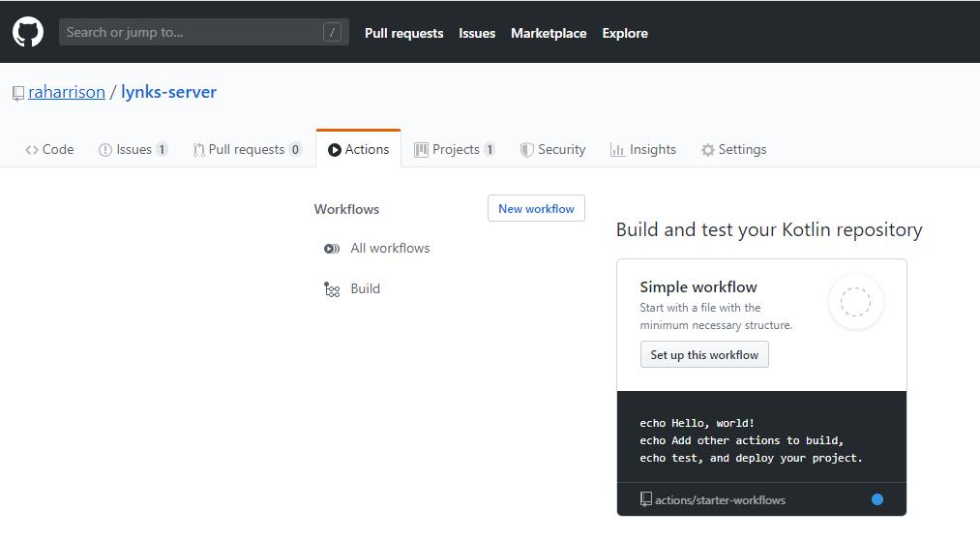
Task: Click the Build and test your Kotlin repository heading
Action: pos(769,230)
